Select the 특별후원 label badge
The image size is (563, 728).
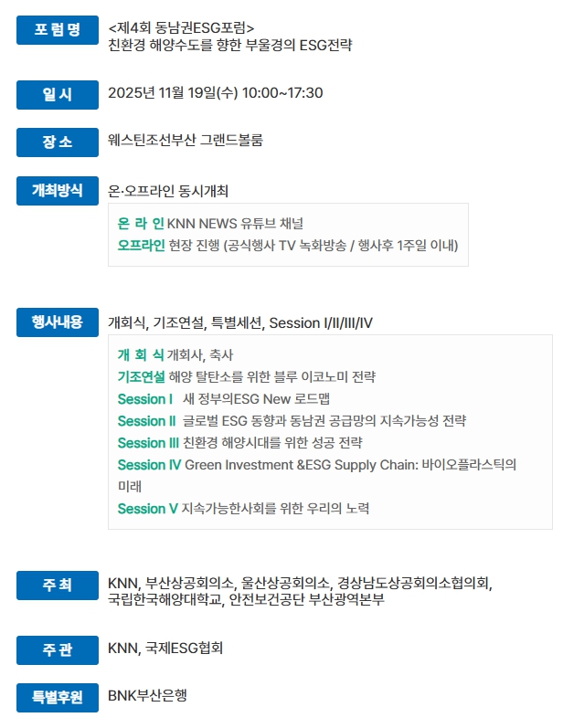57,697
